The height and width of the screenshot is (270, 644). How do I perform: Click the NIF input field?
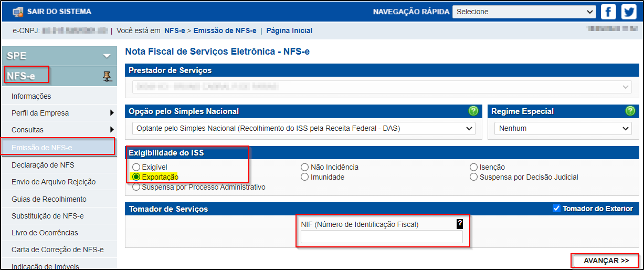point(382,237)
